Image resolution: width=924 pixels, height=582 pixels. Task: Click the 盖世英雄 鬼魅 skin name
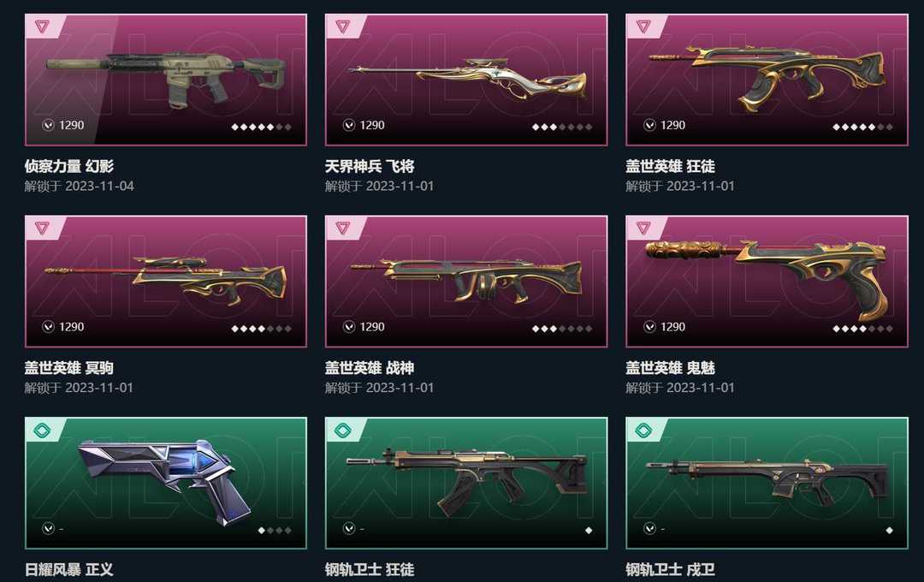(x=670, y=369)
